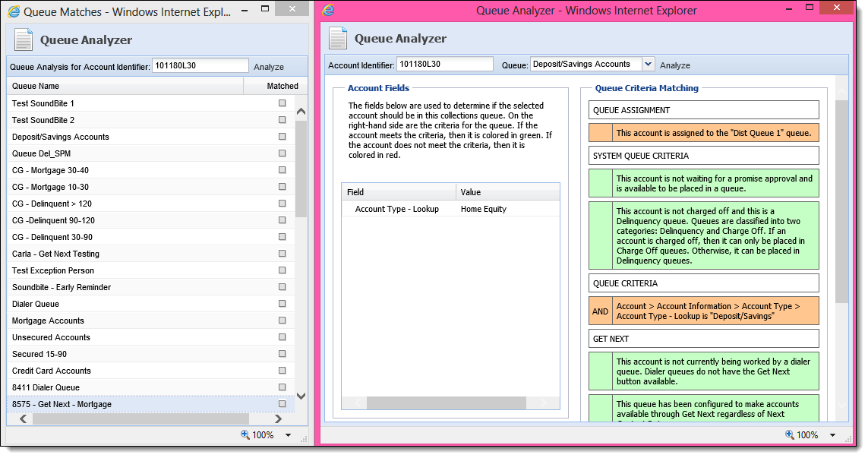
Task: Open the Queue dropdown arrow
Action: [648, 65]
